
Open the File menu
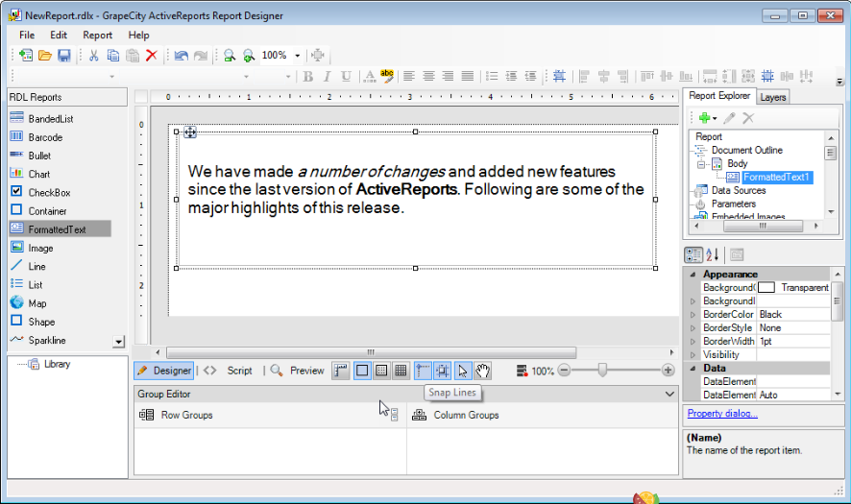[x=27, y=35]
